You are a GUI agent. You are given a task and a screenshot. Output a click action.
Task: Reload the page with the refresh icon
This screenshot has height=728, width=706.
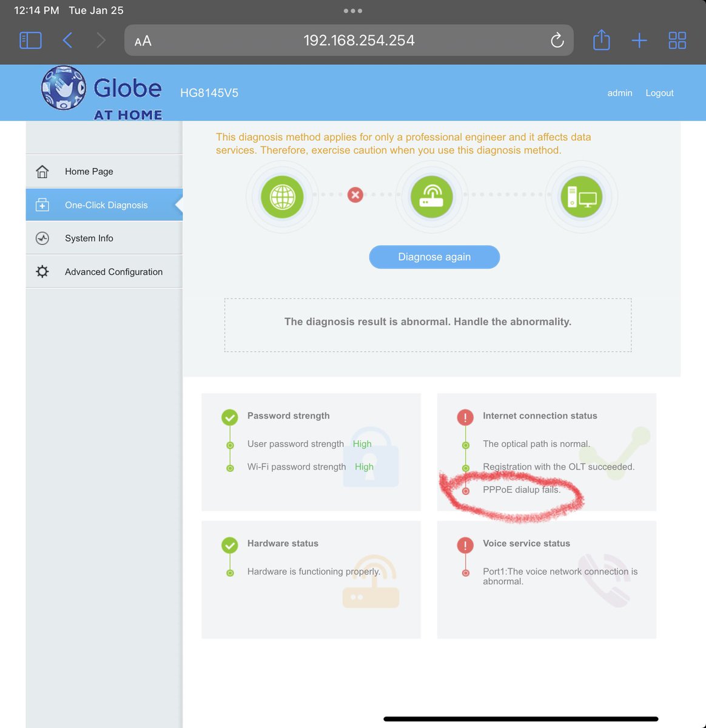(557, 41)
